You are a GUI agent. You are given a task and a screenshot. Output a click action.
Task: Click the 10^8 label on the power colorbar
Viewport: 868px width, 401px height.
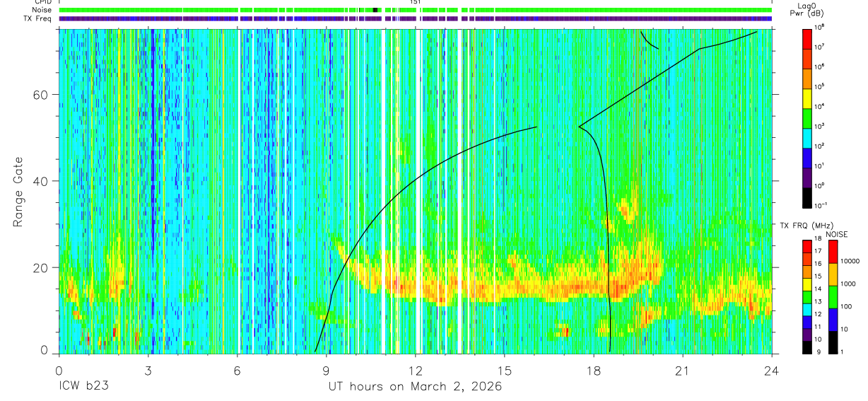click(x=820, y=27)
